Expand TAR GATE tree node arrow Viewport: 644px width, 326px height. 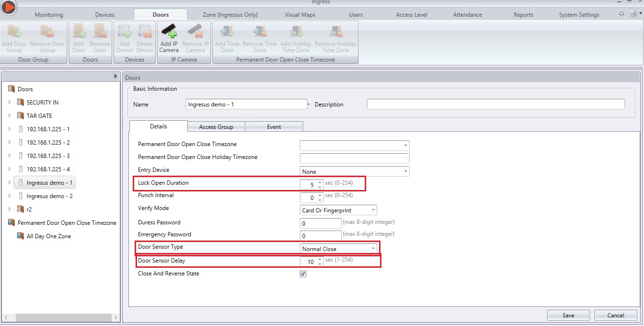[x=10, y=116]
